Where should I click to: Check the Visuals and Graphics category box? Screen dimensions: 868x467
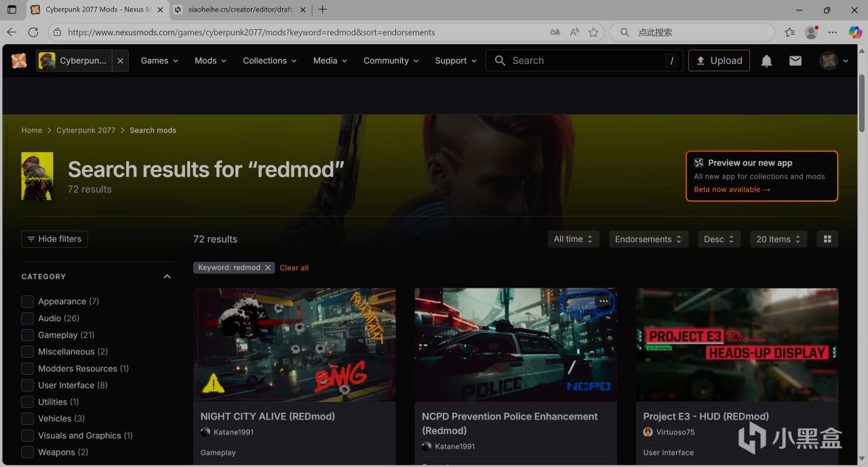[27, 435]
